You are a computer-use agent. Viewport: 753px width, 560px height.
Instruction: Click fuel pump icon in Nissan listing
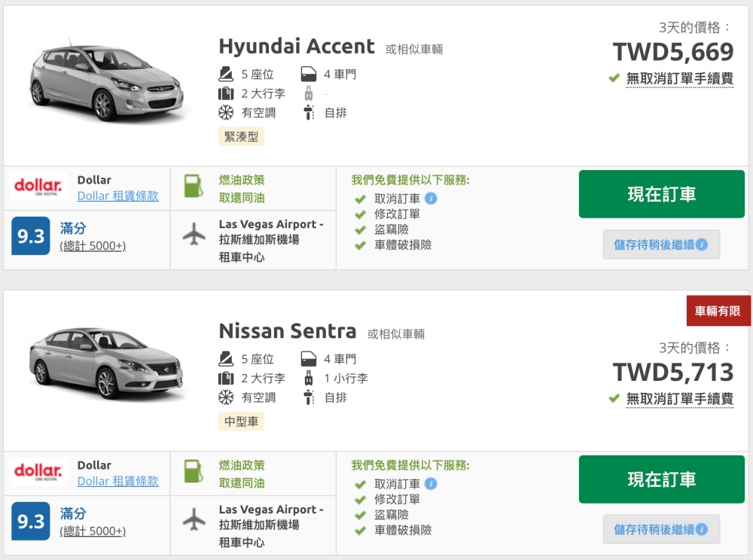click(194, 471)
